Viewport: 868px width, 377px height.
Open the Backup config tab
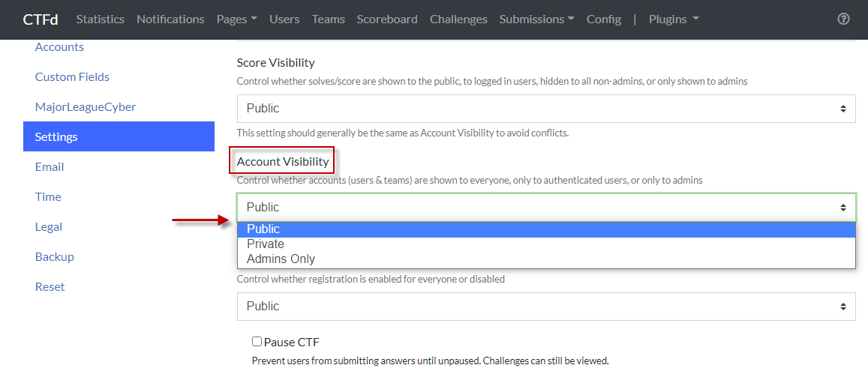(55, 257)
